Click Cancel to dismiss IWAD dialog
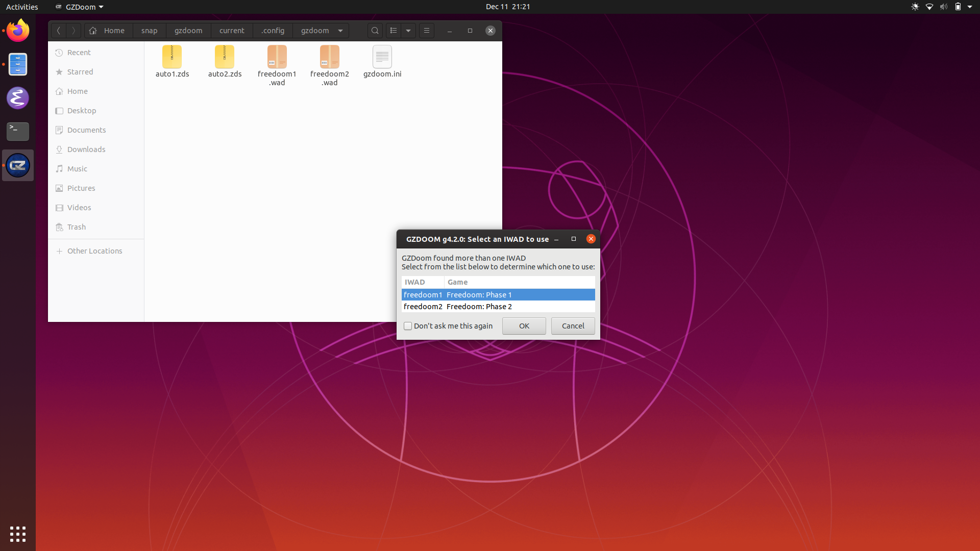The image size is (980, 551). click(x=573, y=325)
